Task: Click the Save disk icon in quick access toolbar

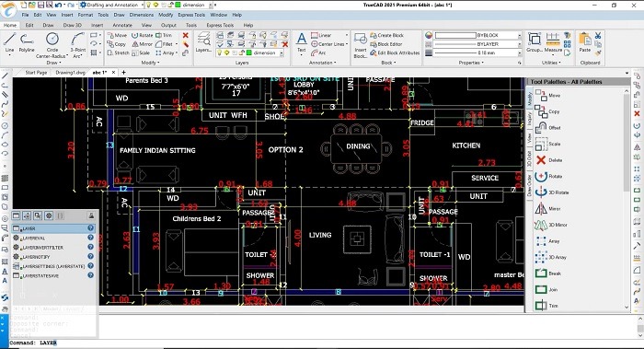Action: click(x=40, y=5)
